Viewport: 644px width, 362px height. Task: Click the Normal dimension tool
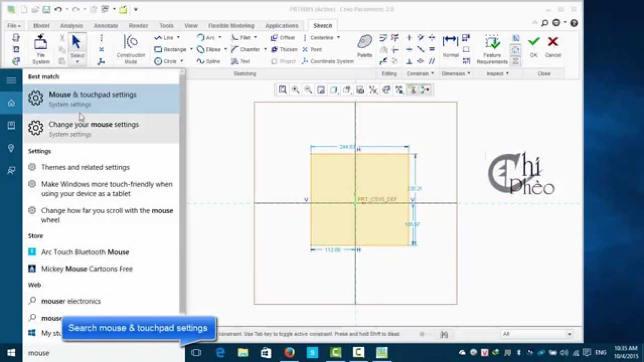(x=450, y=46)
